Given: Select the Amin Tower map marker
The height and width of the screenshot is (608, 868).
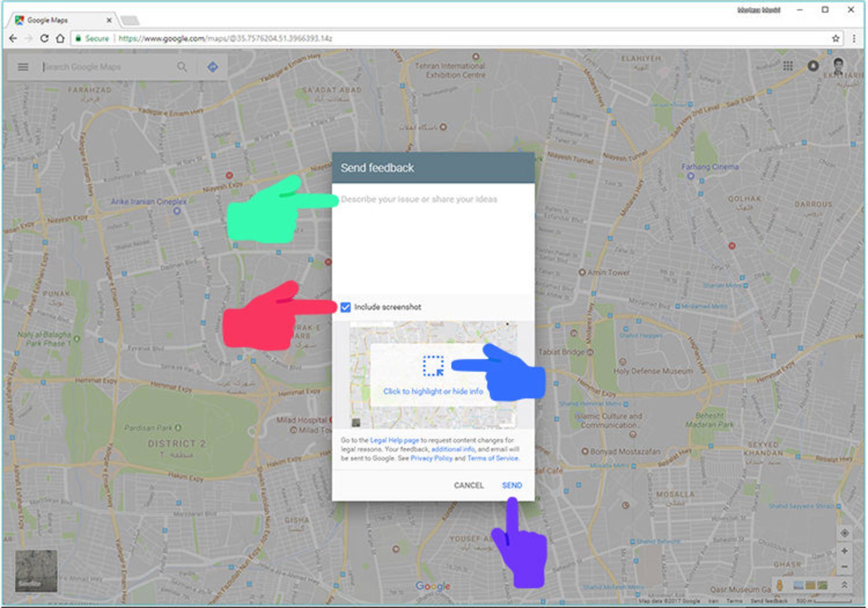Looking at the screenshot, I should point(582,272).
